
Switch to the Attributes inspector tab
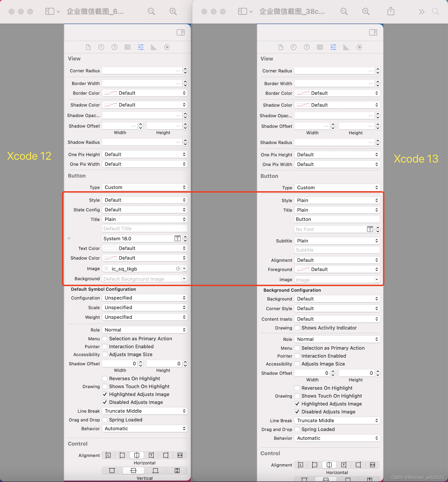pyautogui.click(x=141, y=47)
